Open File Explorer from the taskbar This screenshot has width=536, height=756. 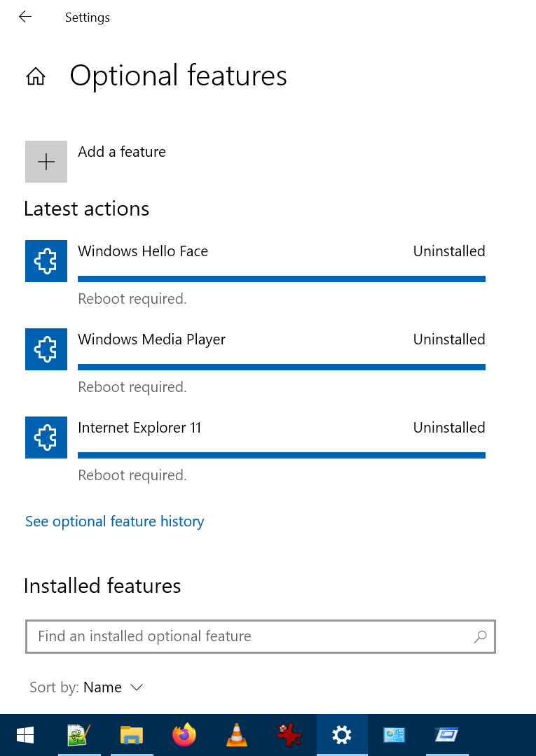pyautogui.click(x=131, y=735)
